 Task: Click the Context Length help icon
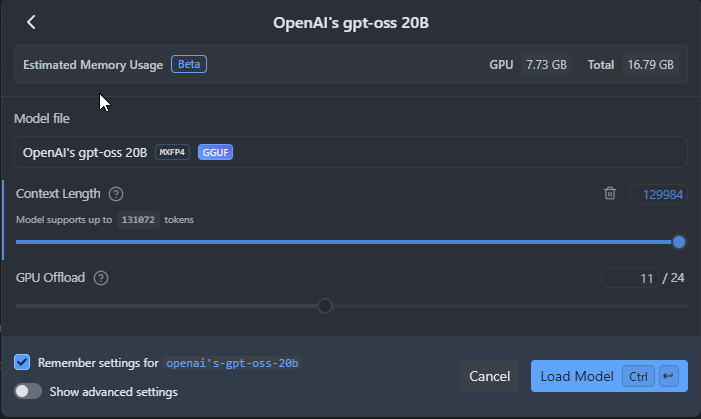tap(116, 194)
